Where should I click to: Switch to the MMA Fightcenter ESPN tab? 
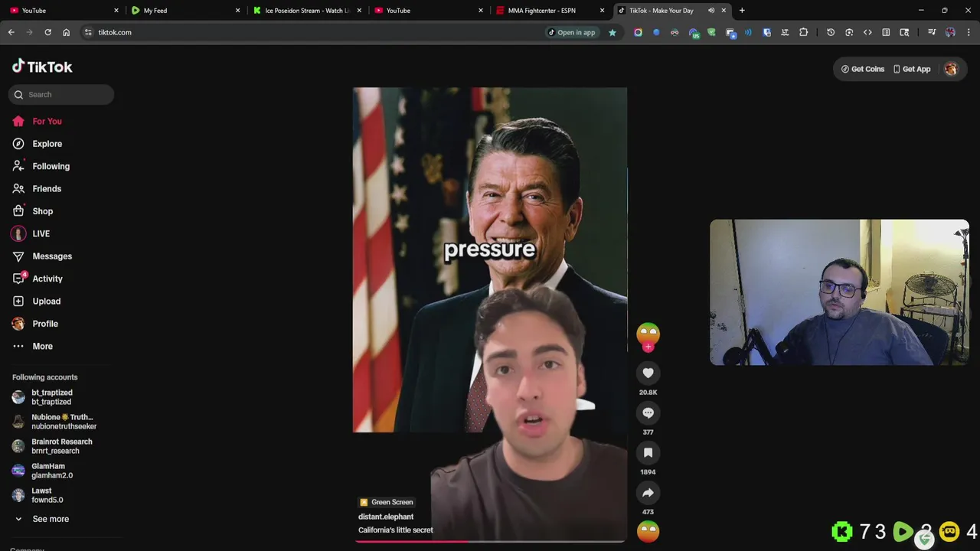[x=547, y=11]
